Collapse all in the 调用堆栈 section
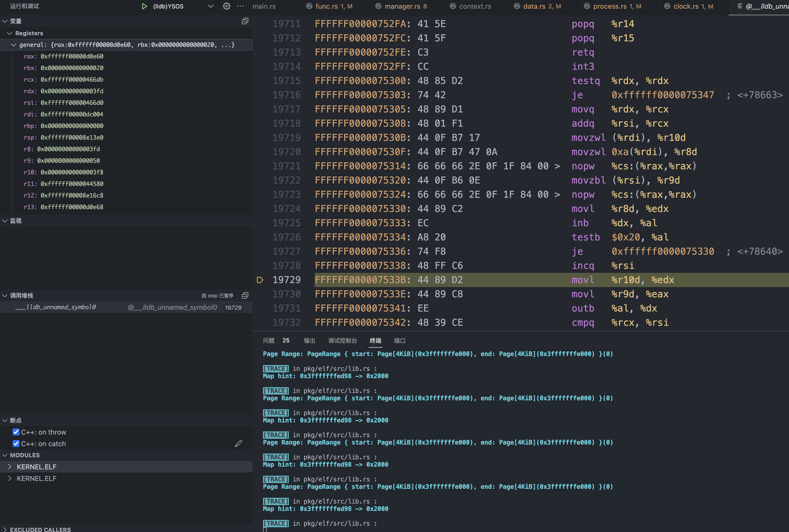Screen dimensions: 789x532 coord(245,295)
